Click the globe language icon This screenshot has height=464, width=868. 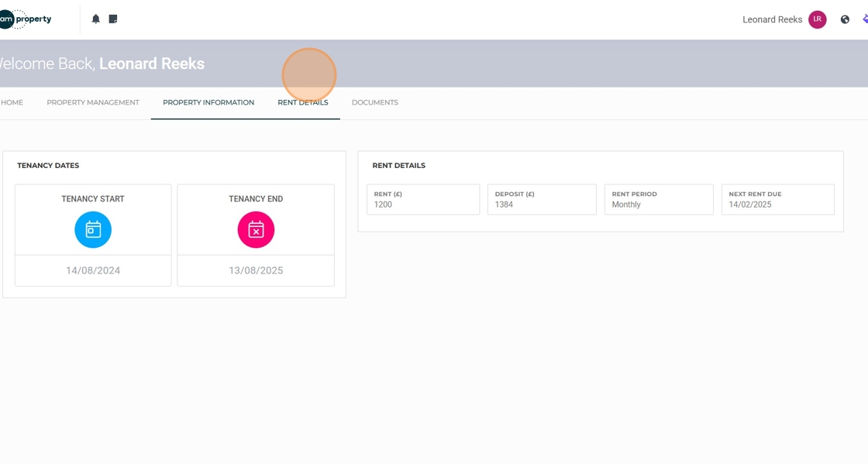tap(845, 20)
